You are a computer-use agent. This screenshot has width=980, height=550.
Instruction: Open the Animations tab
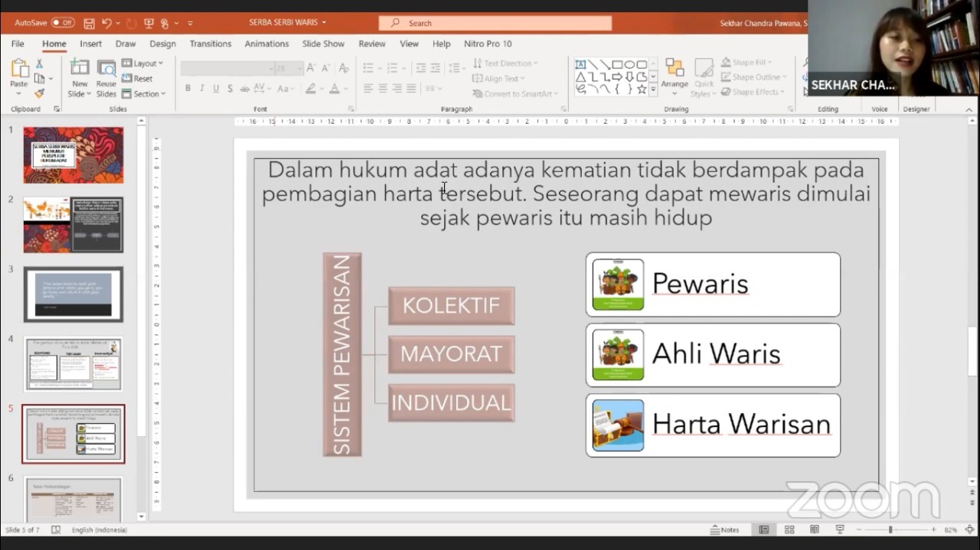[266, 44]
